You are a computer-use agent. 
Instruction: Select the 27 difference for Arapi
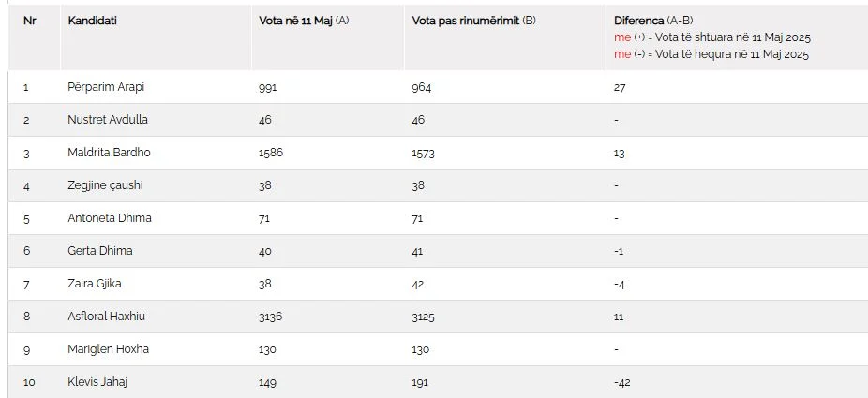620,87
